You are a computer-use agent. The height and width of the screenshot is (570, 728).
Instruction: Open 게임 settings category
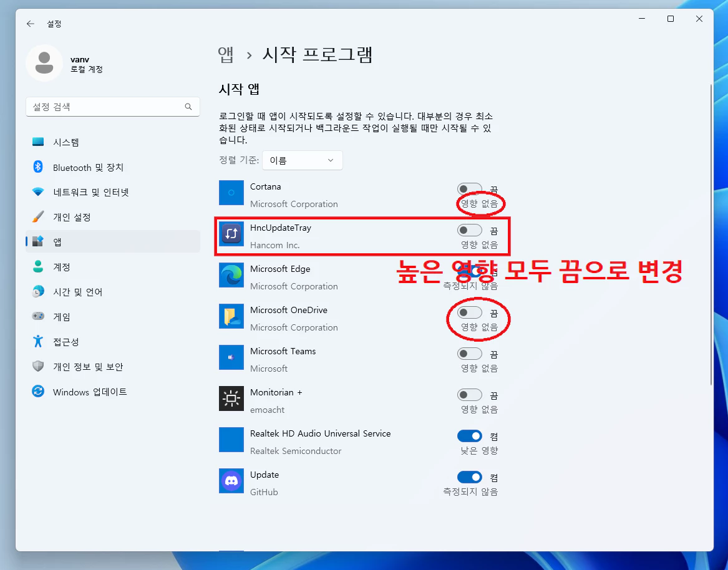click(113, 317)
